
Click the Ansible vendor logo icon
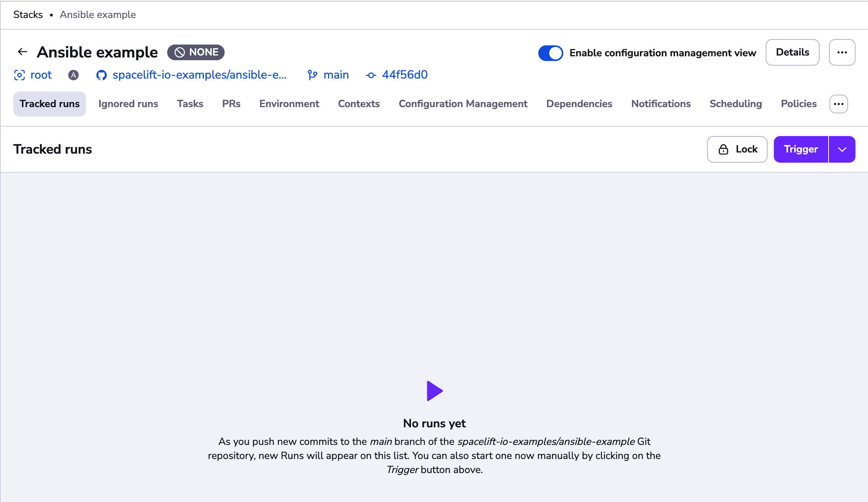[x=73, y=75]
